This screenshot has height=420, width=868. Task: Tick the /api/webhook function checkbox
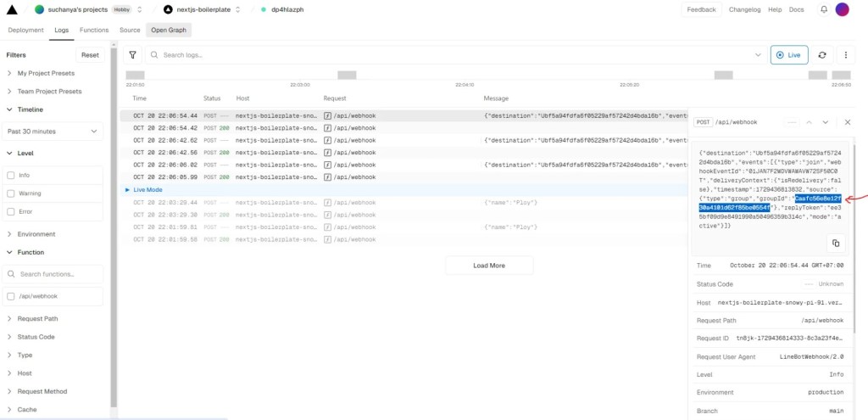tap(11, 297)
